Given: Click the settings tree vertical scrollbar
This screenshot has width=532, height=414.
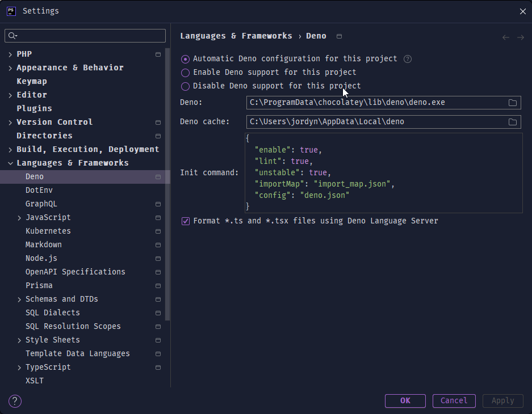Looking at the screenshot, I should (167, 184).
